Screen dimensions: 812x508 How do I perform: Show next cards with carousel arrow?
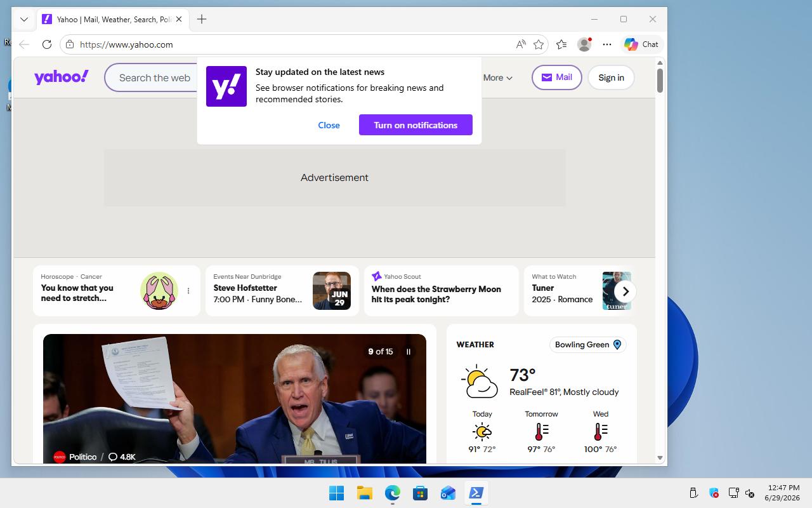(625, 291)
